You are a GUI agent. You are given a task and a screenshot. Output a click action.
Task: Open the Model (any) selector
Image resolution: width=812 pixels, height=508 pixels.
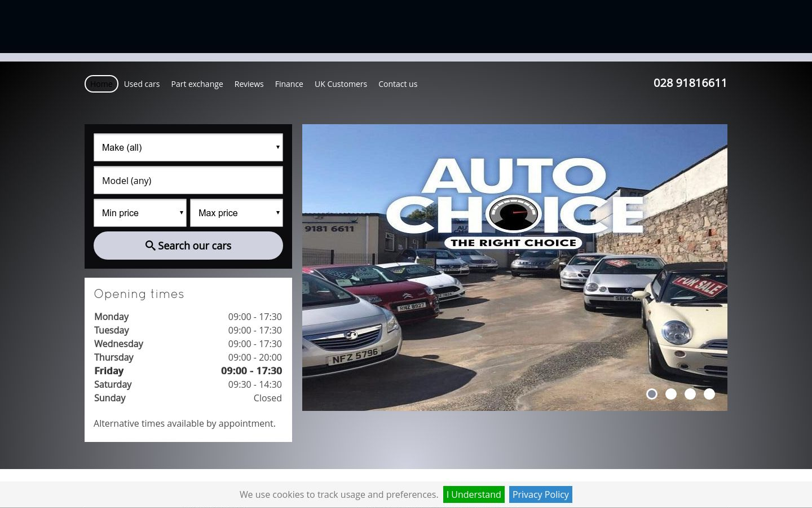(x=188, y=181)
